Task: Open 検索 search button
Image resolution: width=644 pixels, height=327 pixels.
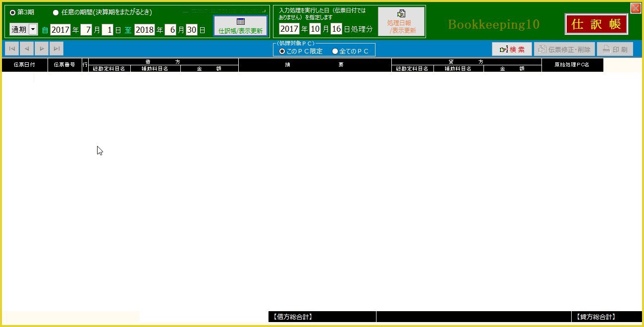Action: tap(512, 49)
